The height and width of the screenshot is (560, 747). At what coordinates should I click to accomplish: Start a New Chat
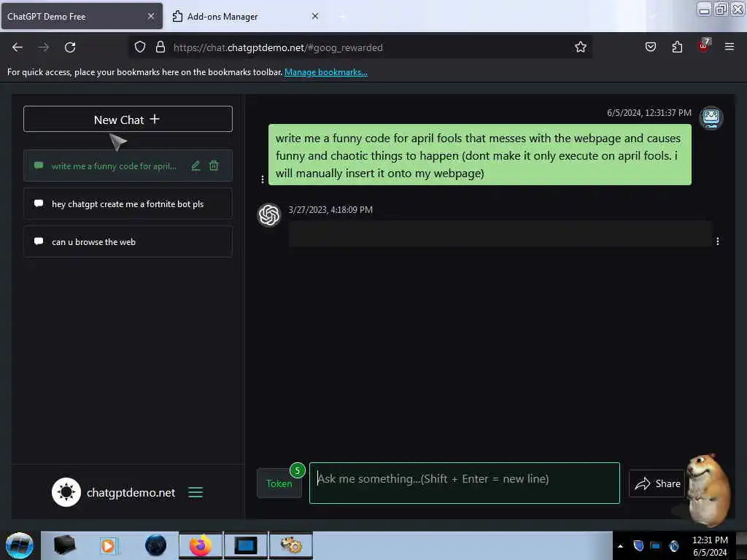point(128,119)
